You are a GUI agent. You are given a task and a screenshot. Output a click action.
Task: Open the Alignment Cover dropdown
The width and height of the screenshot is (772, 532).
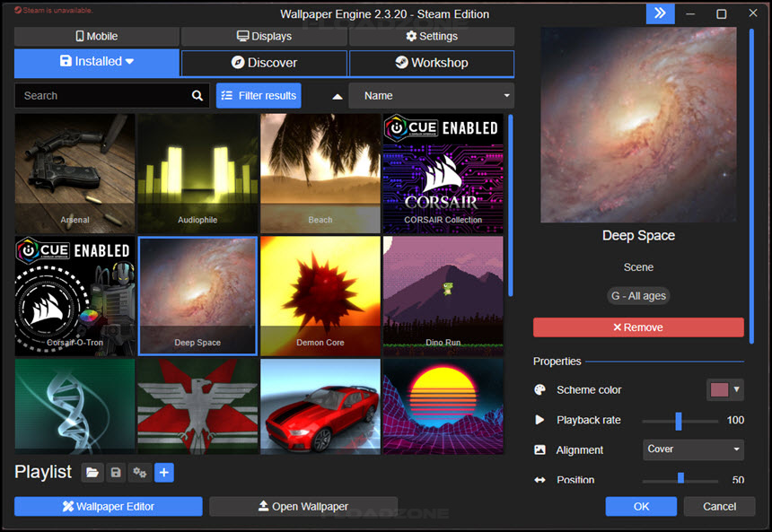point(693,449)
